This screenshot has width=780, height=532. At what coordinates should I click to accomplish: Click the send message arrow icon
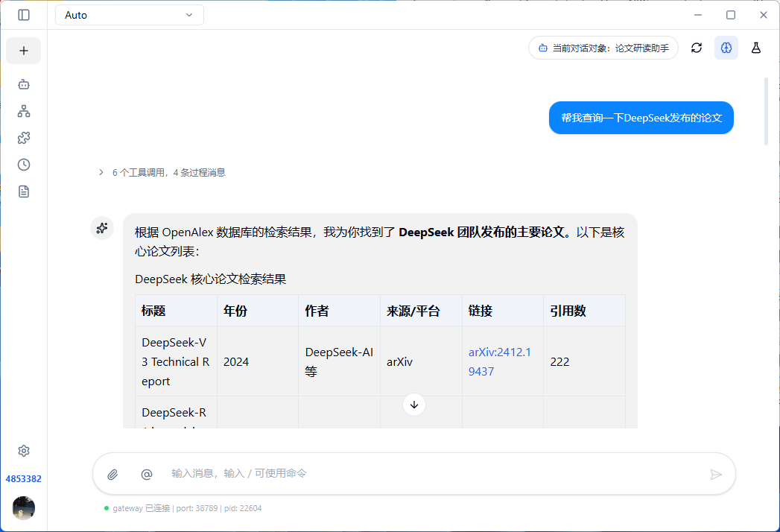[716, 475]
